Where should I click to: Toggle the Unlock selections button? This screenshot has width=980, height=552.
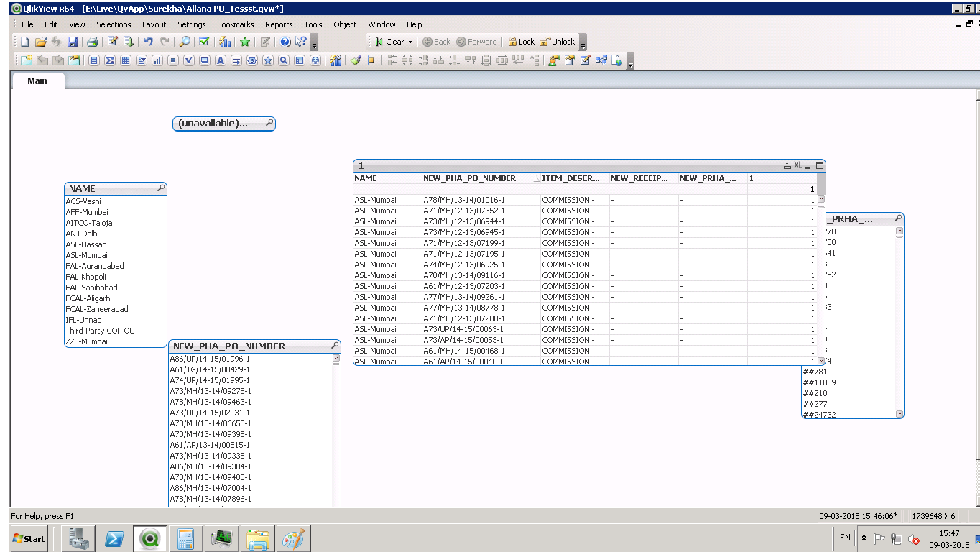point(557,42)
